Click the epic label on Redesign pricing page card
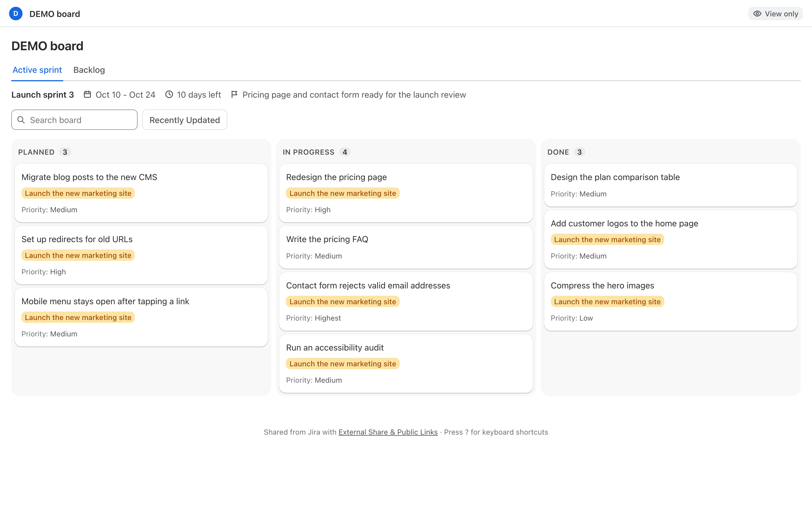 click(343, 193)
